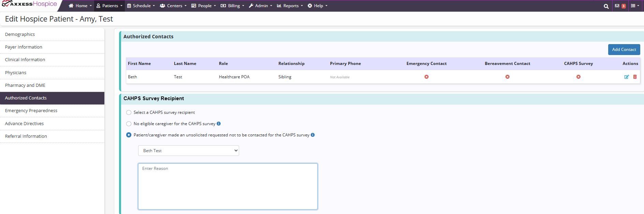Image resolution: width=644 pixels, height=214 pixels.
Task: Click the edit icon for Beth Test
Action: (626, 77)
